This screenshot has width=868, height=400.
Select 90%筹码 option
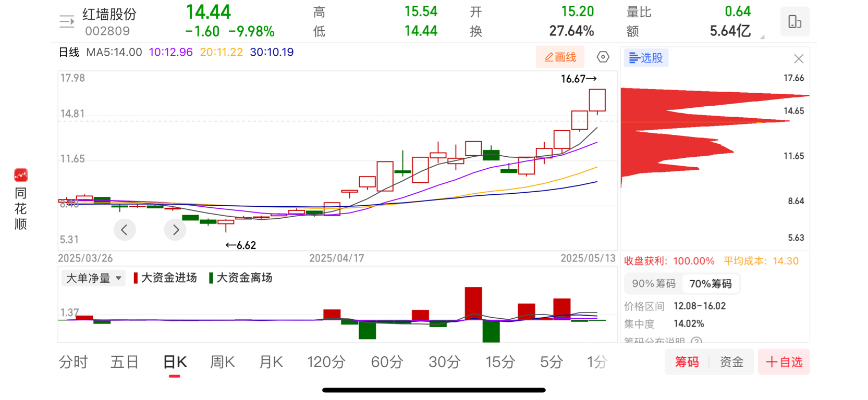click(654, 284)
